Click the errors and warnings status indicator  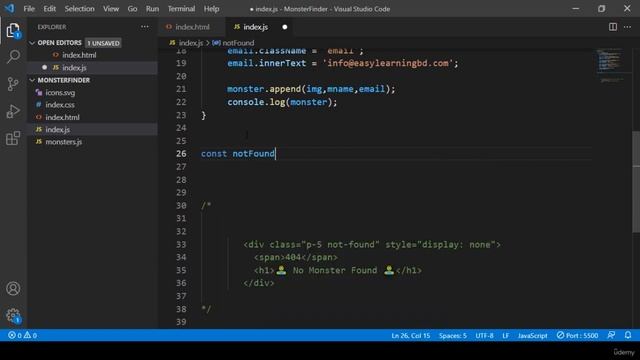coord(22,336)
